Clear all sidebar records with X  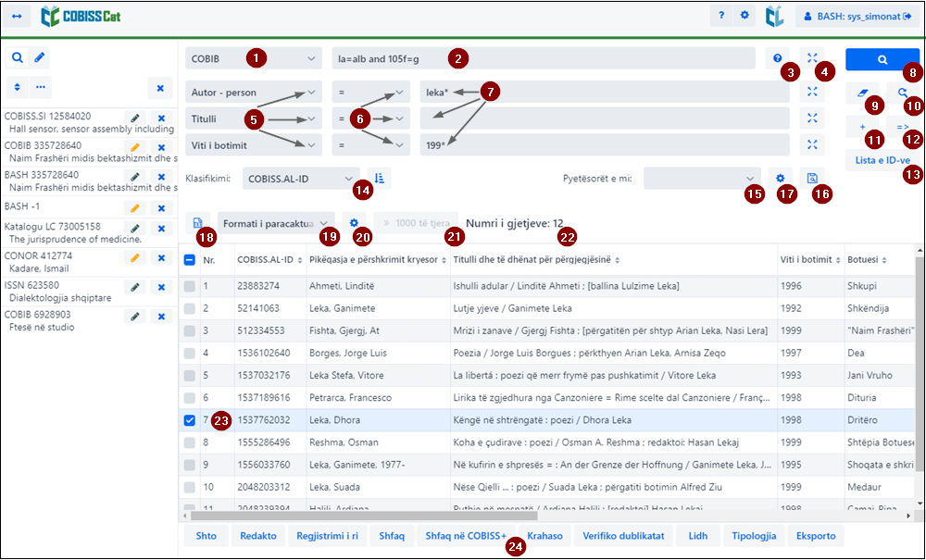pos(160,88)
